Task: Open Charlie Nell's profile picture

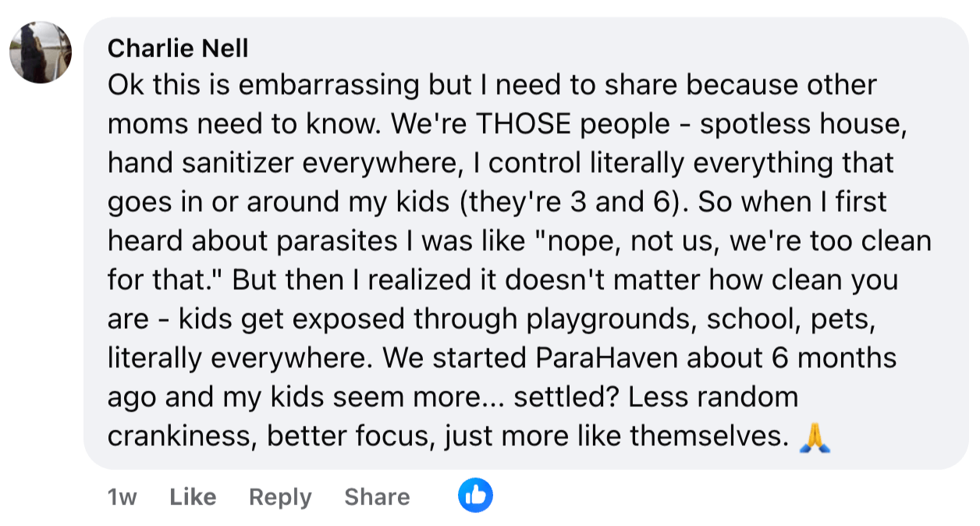Action: click(x=41, y=52)
